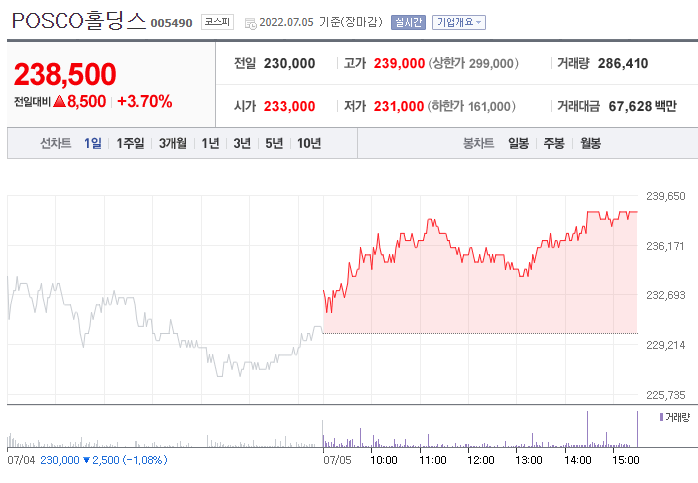Click the 236,171 y-axis label

pos(665,246)
